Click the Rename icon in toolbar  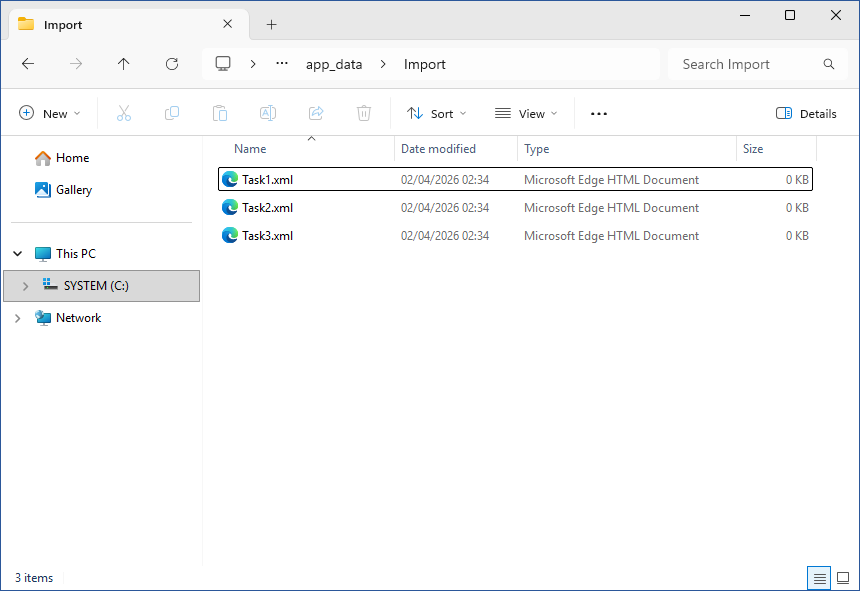268,114
